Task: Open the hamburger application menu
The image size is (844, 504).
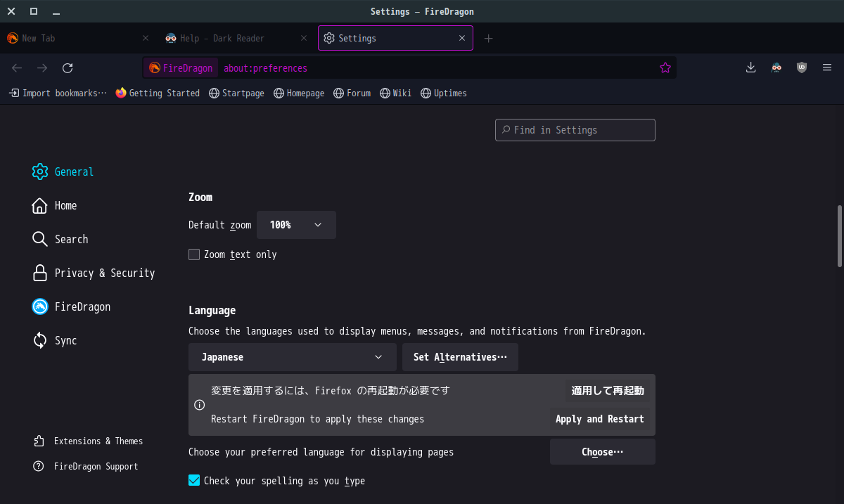Action: [x=827, y=67]
